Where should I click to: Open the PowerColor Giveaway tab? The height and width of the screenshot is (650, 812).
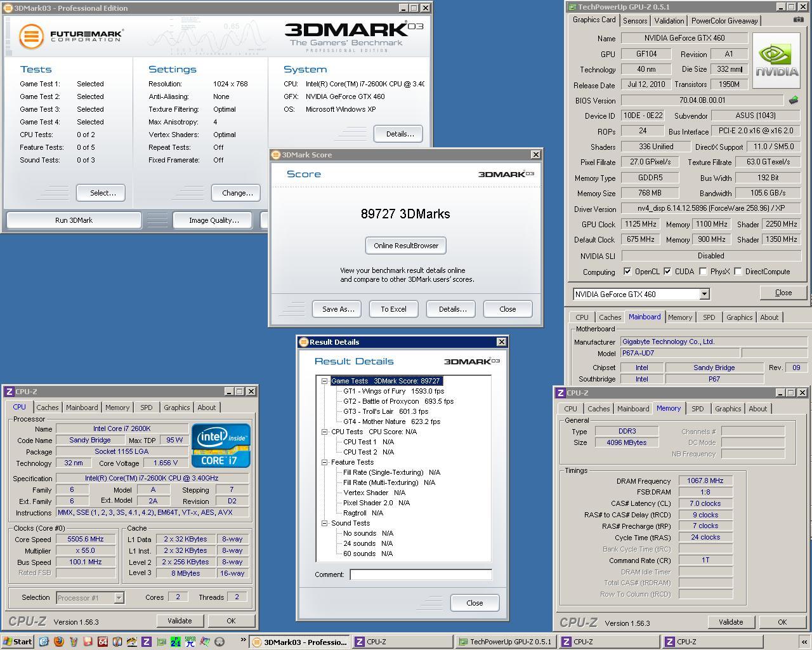[724, 20]
